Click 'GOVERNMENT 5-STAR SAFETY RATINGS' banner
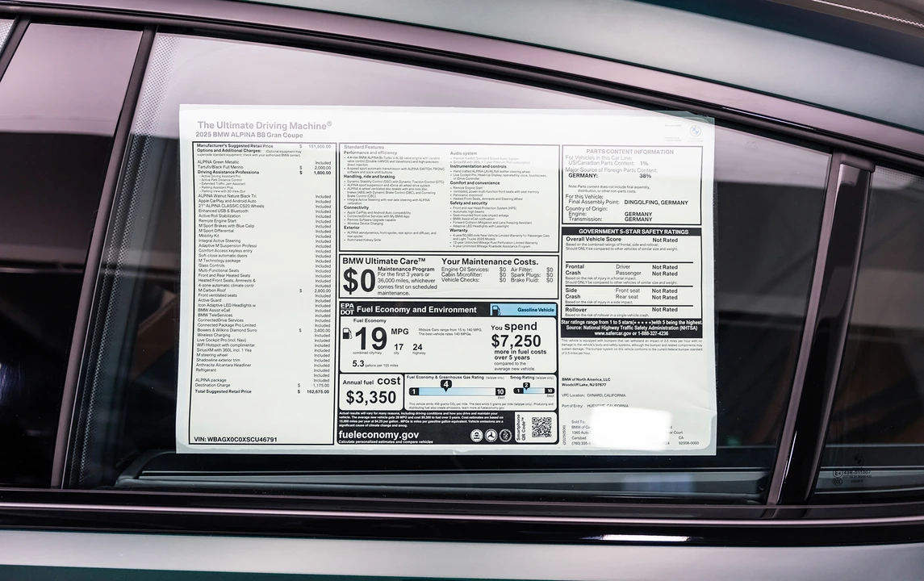 coord(633,232)
